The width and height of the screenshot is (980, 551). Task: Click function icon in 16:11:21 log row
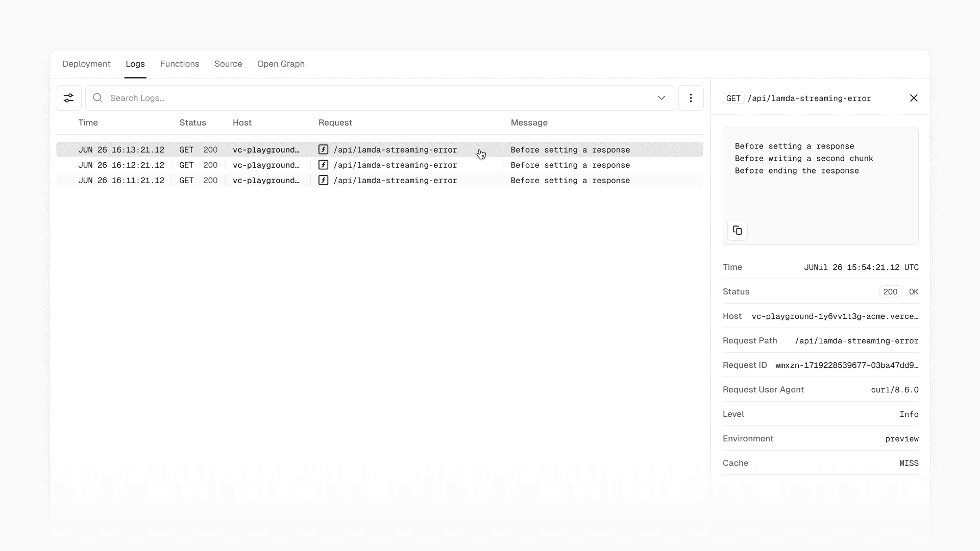pyautogui.click(x=323, y=180)
